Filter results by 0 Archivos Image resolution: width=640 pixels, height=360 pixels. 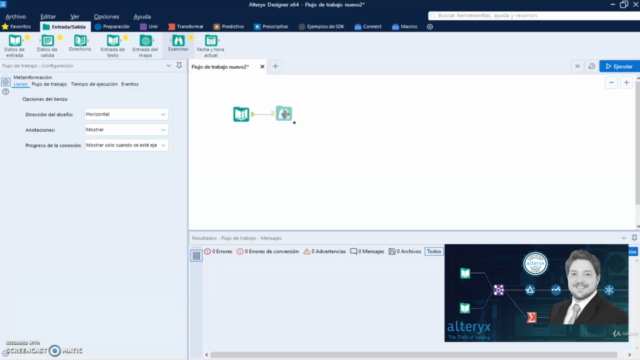point(405,251)
